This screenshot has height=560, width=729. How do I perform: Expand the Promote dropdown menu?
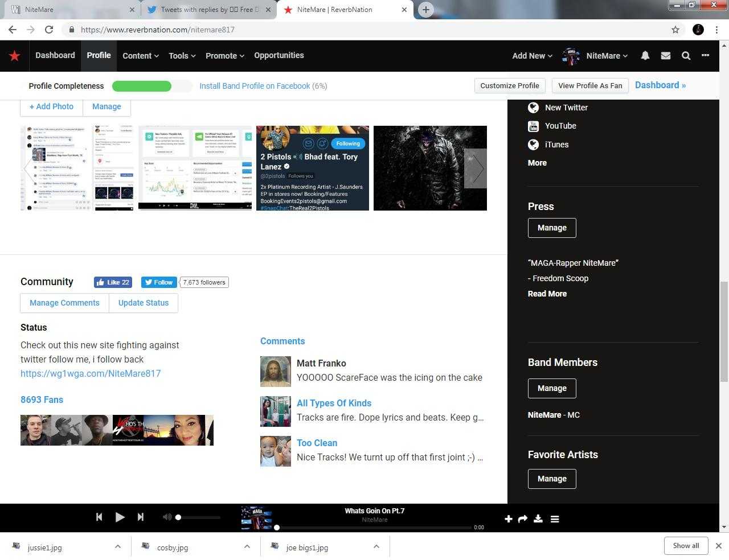click(x=225, y=56)
